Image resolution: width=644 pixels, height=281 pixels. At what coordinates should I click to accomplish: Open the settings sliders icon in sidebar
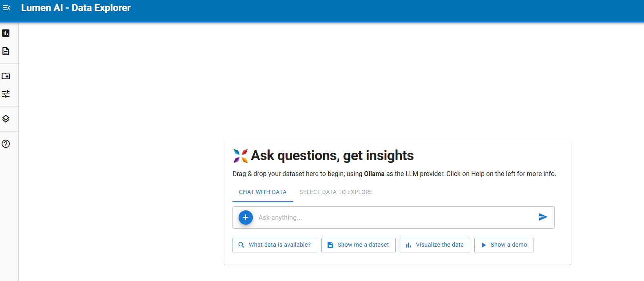coord(6,94)
